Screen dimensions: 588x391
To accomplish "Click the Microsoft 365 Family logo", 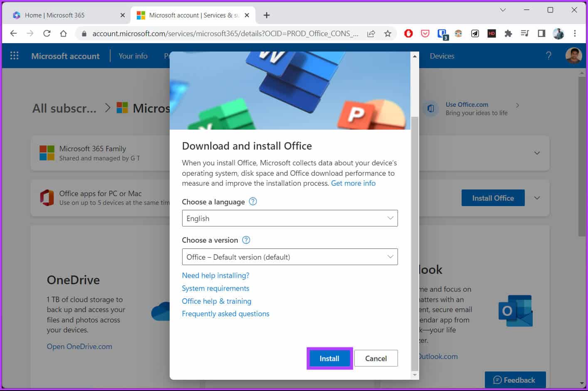I will pyautogui.click(x=47, y=153).
